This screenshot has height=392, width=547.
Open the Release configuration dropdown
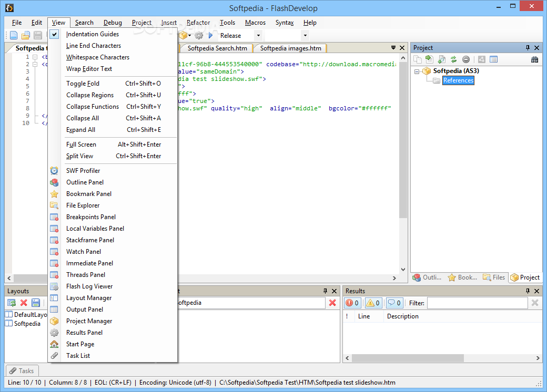258,35
